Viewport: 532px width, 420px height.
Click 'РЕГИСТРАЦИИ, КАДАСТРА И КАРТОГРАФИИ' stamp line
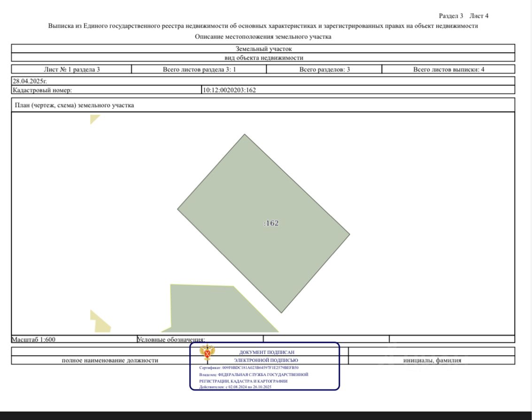click(243, 381)
